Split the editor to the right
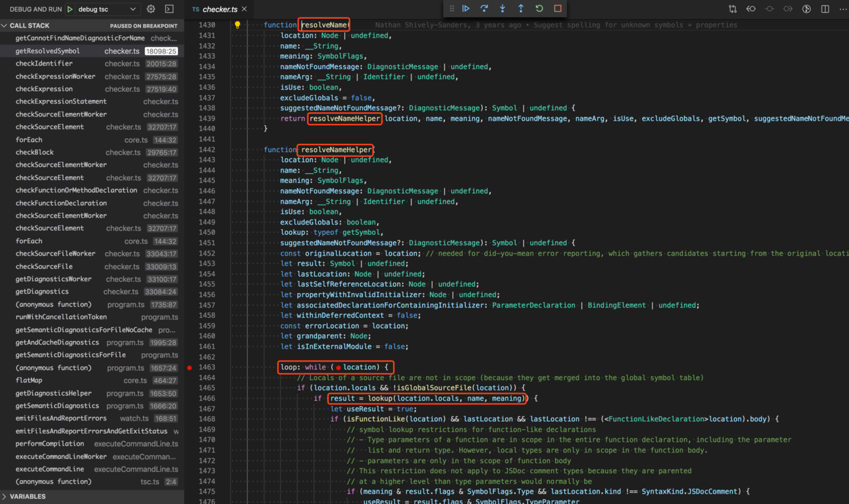Image resolution: width=849 pixels, height=504 pixels. pyautogui.click(x=825, y=10)
